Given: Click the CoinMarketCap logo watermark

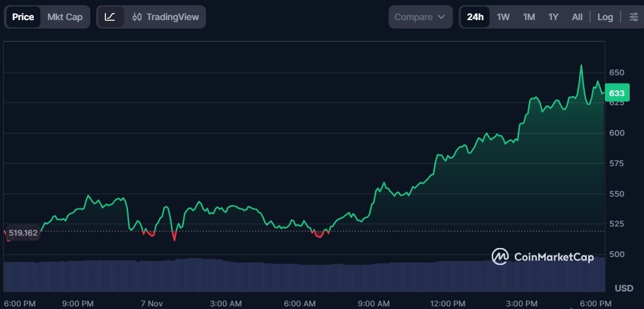Looking at the screenshot, I should (543, 257).
